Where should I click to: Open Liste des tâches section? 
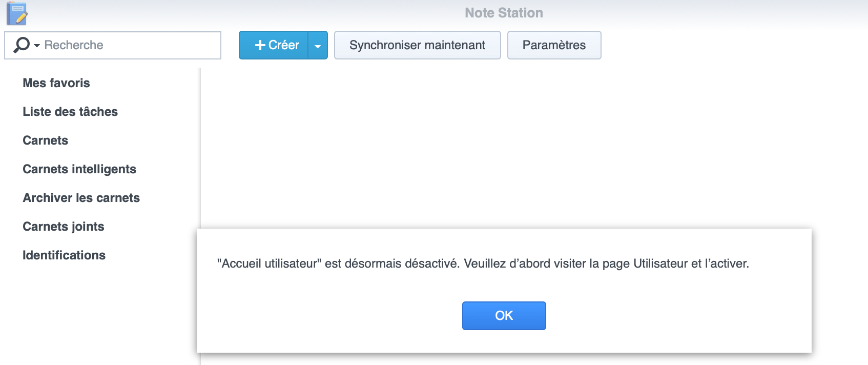point(70,112)
